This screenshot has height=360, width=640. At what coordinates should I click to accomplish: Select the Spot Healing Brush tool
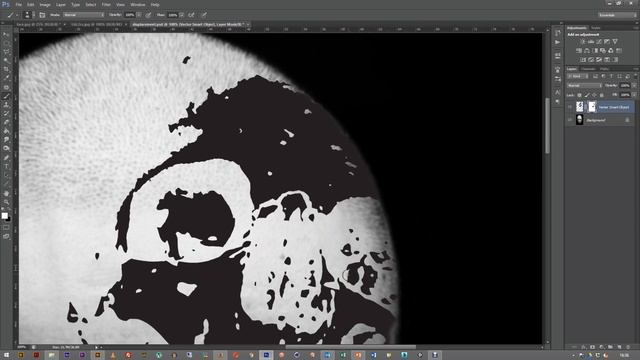coord(6,87)
